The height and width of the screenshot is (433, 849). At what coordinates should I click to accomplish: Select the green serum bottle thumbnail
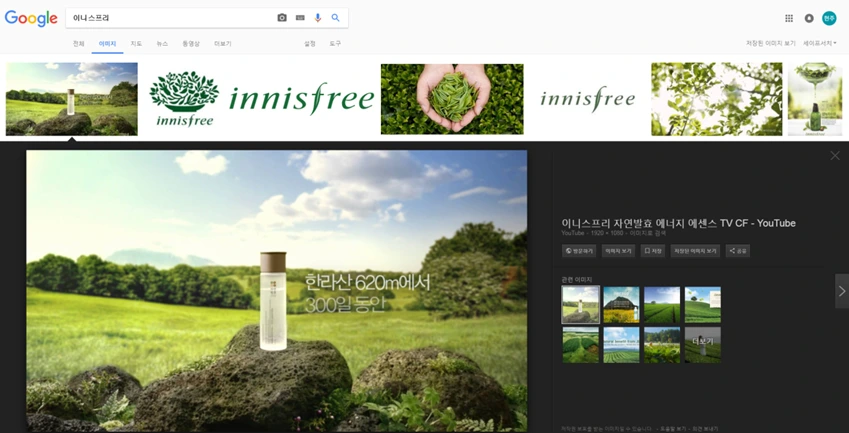tap(814, 99)
